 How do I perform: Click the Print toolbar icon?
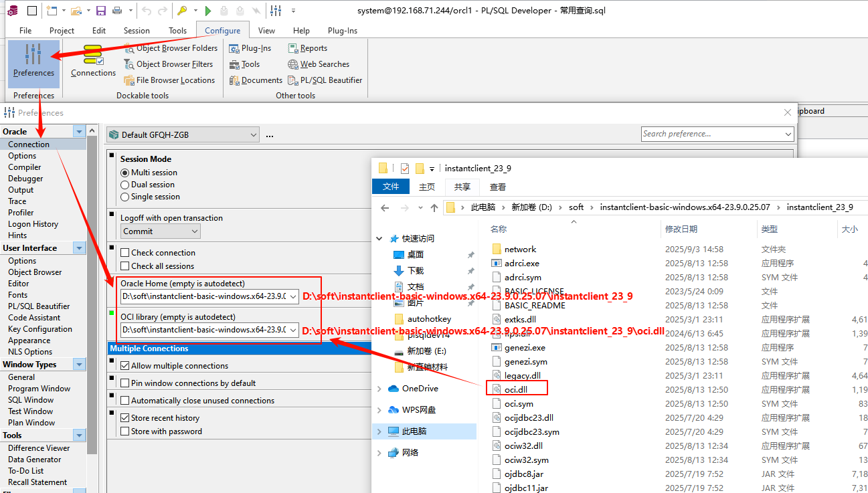(x=116, y=11)
